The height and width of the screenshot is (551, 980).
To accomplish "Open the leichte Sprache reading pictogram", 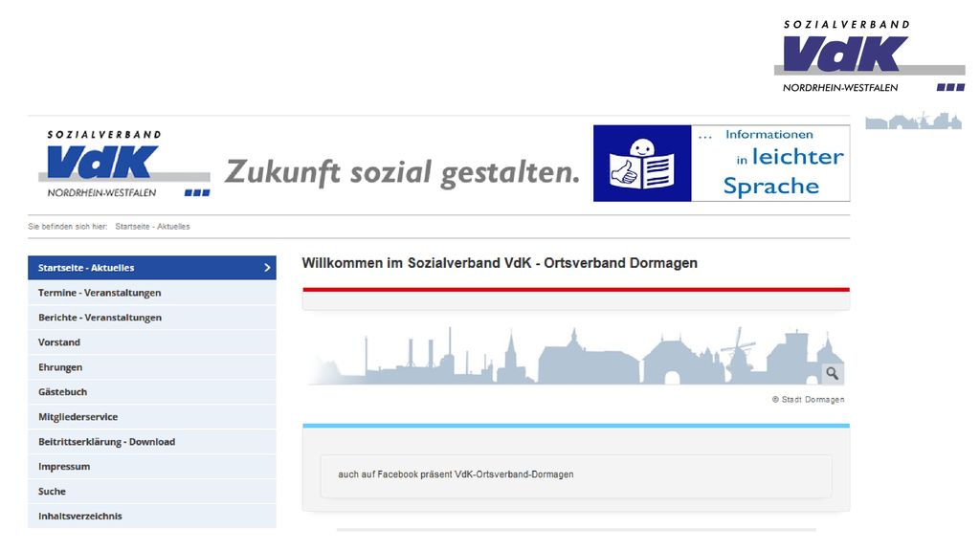I will pyautogui.click(x=642, y=164).
